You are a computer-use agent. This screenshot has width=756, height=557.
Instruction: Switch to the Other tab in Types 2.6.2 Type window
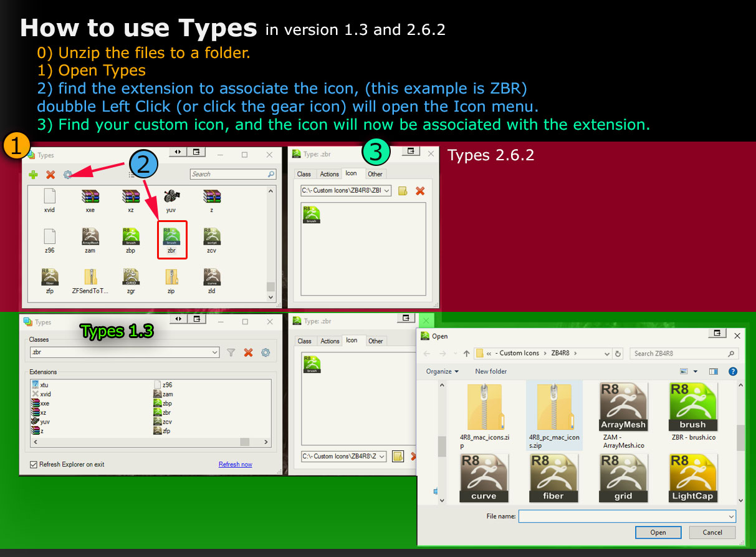click(375, 174)
